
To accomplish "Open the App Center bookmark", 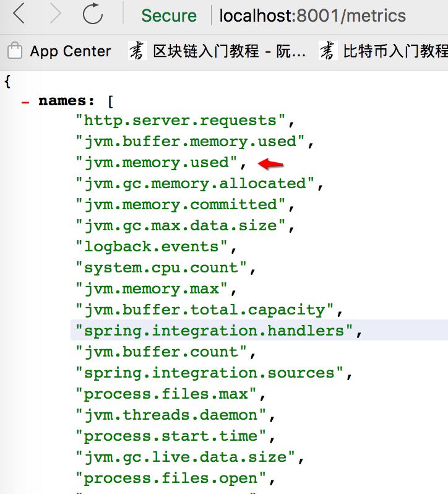I will (x=70, y=51).
